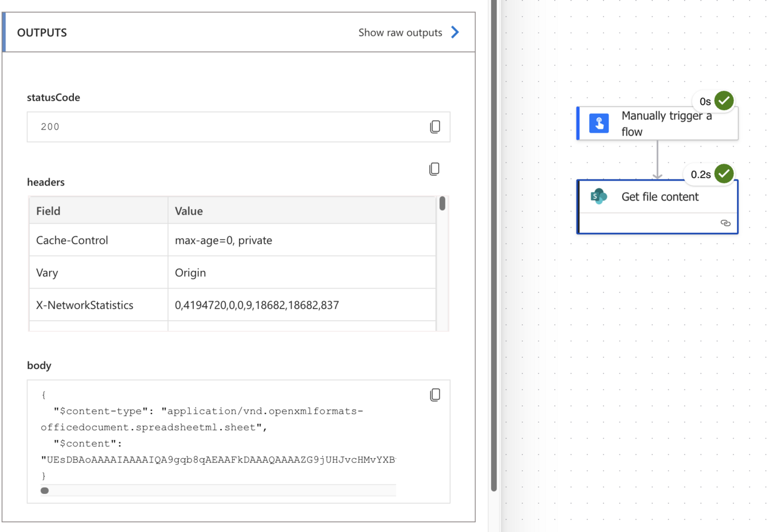Screen dimensions: 776x532
Task: Click the 0.2s success badge on Get file content
Action: pos(709,174)
